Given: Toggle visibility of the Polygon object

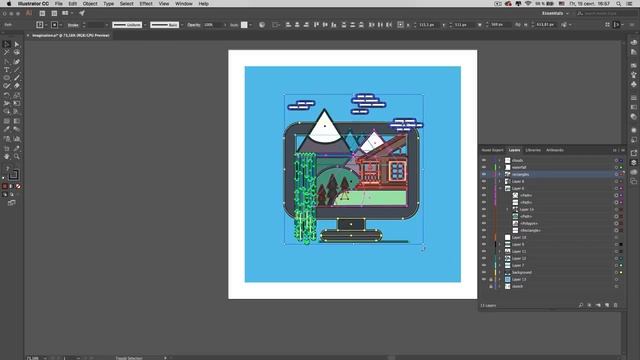Looking at the screenshot, I should click(x=484, y=223).
